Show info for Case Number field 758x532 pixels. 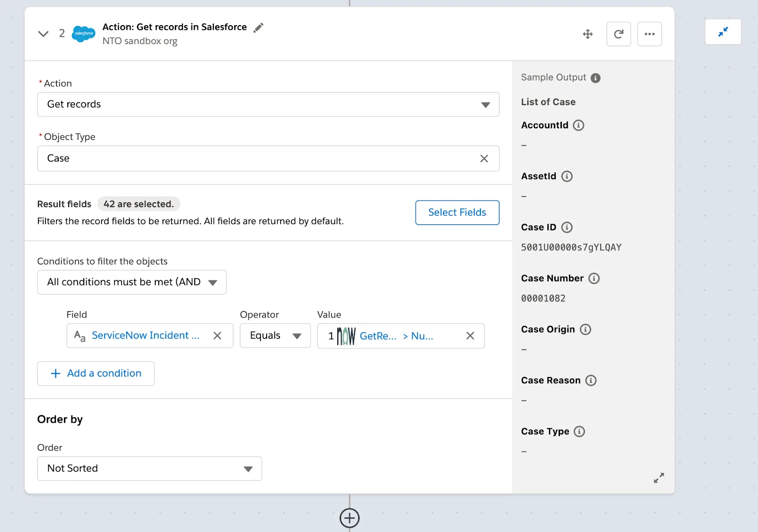[x=594, y=279]
